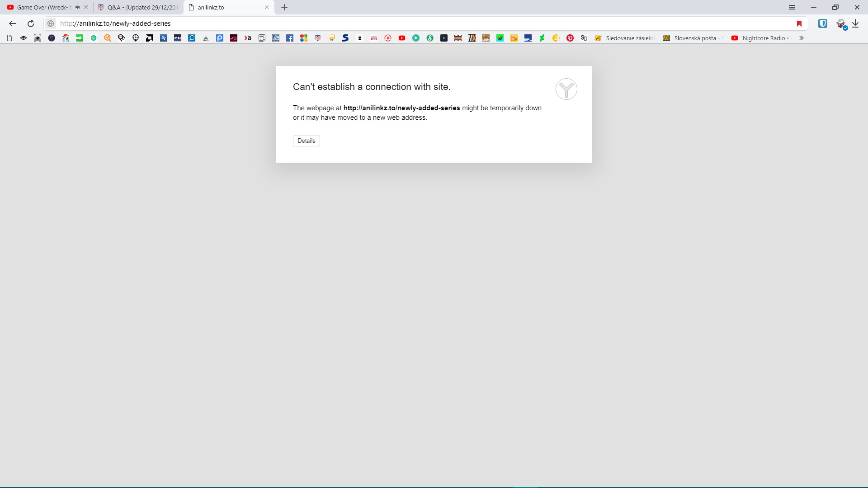868x488 pixels.
Task: Click the Bitwarden shield extension icon
Action: point(823,23)
